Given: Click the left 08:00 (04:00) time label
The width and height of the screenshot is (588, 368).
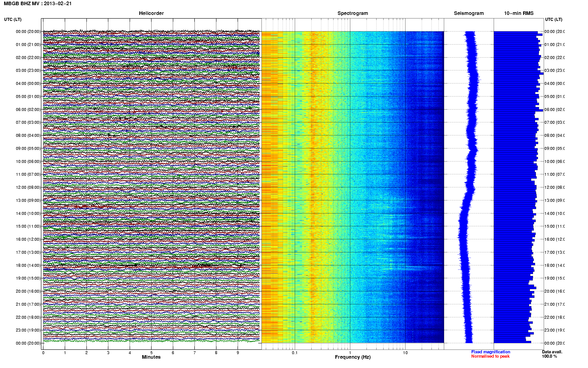Looking at the screenshot, I should pyautogui.click(x=28, y=135).
